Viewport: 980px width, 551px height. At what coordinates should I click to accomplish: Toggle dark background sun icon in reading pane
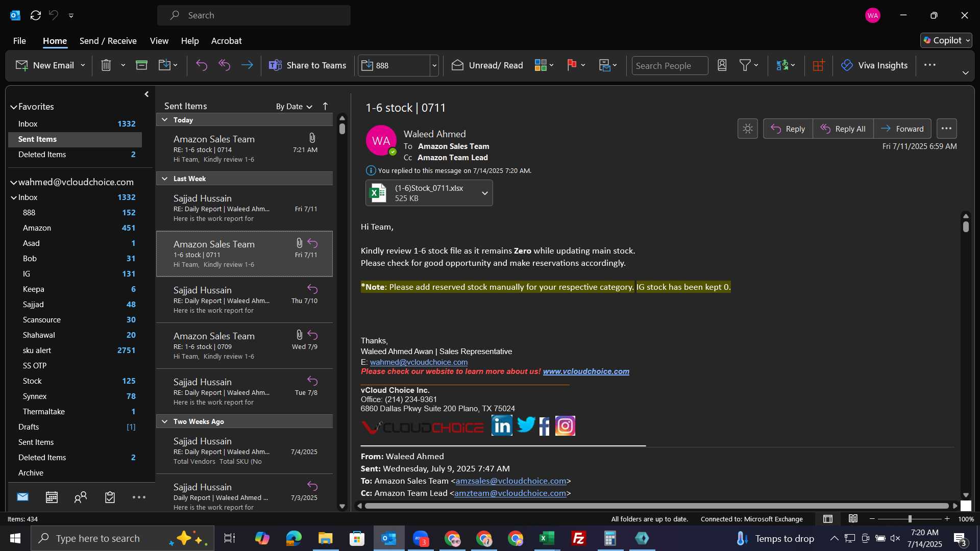748,129
